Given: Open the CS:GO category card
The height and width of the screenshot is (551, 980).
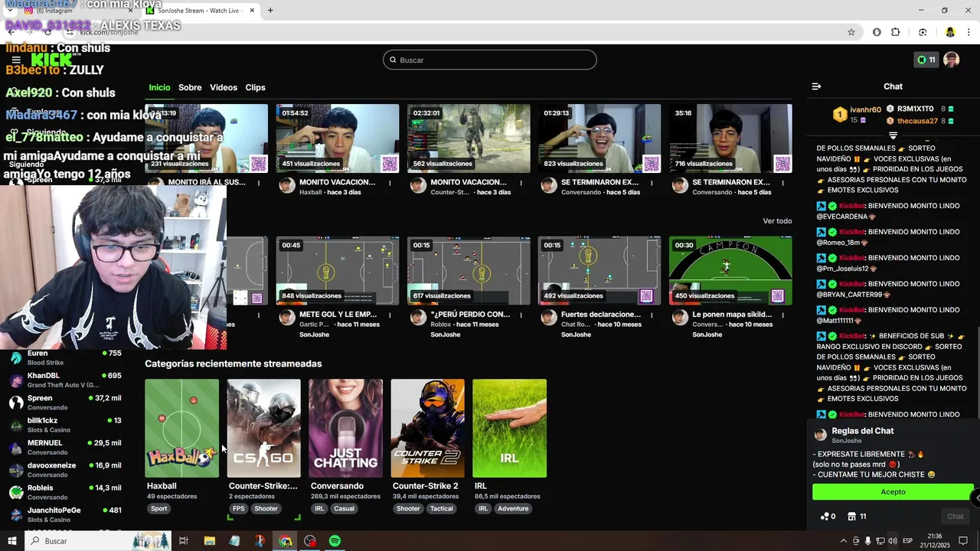Looking at the screenshot, I should [x=264, y=428].
